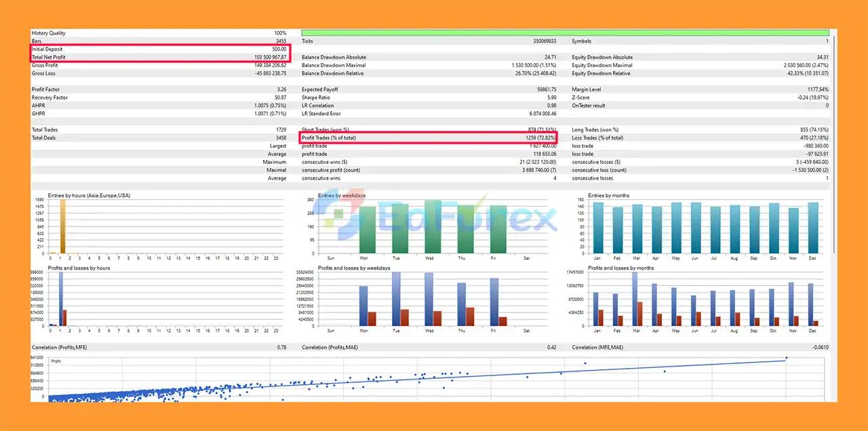Click the rightmost dot in the Profit scatter plot

[786, 358]
